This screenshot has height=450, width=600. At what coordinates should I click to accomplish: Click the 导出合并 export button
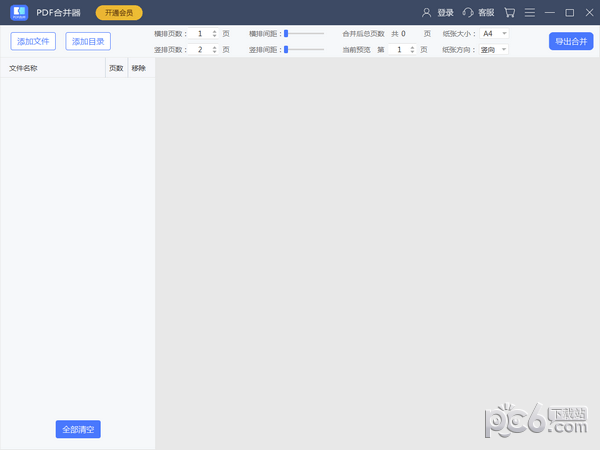571,41
